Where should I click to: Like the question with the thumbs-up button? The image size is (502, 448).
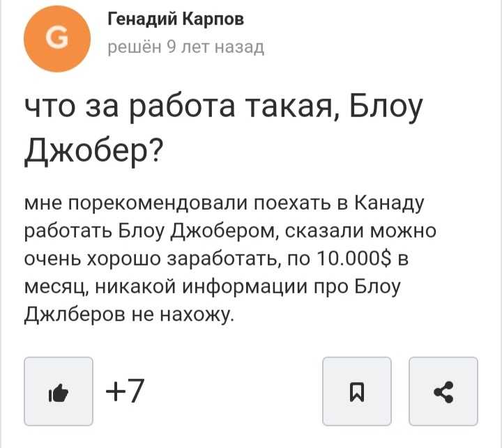[59, 392]
